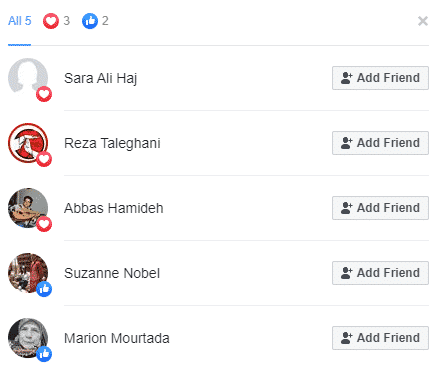Add Sara Ali Haj as friend
The width and height of the screenshot is (437, 372).
click(x=380, y=78)
